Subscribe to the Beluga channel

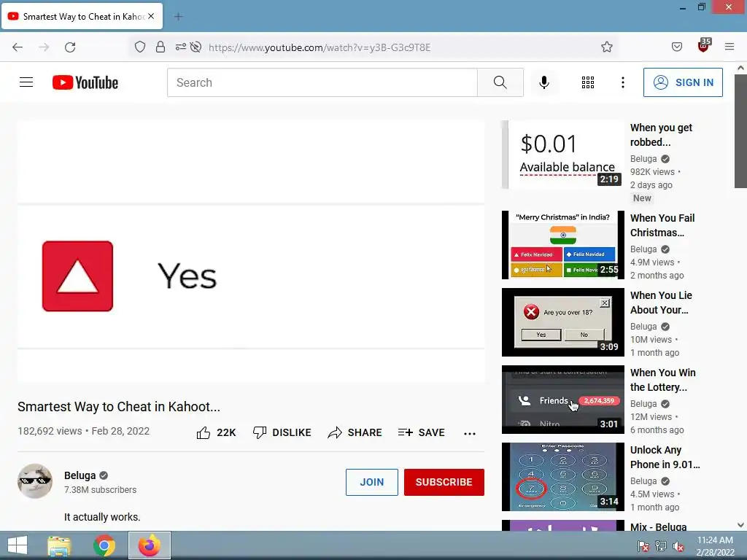tap(444, 482)
